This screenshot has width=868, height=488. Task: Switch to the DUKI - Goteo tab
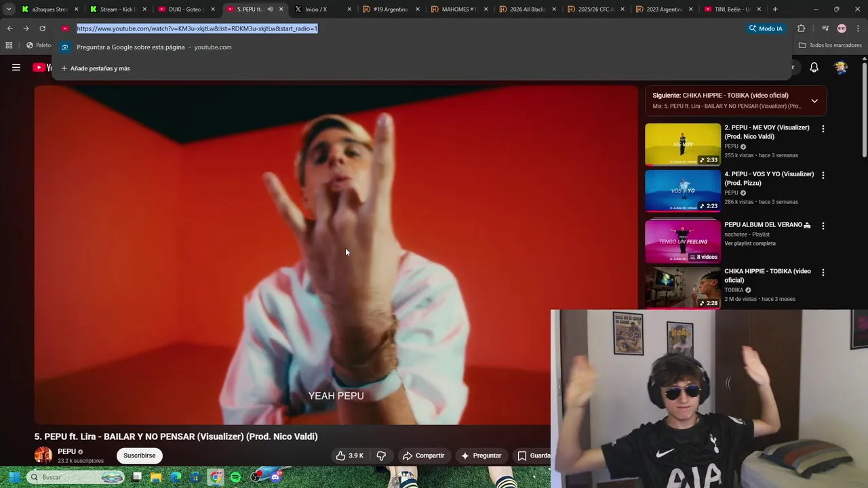click(x=186, y=9)
